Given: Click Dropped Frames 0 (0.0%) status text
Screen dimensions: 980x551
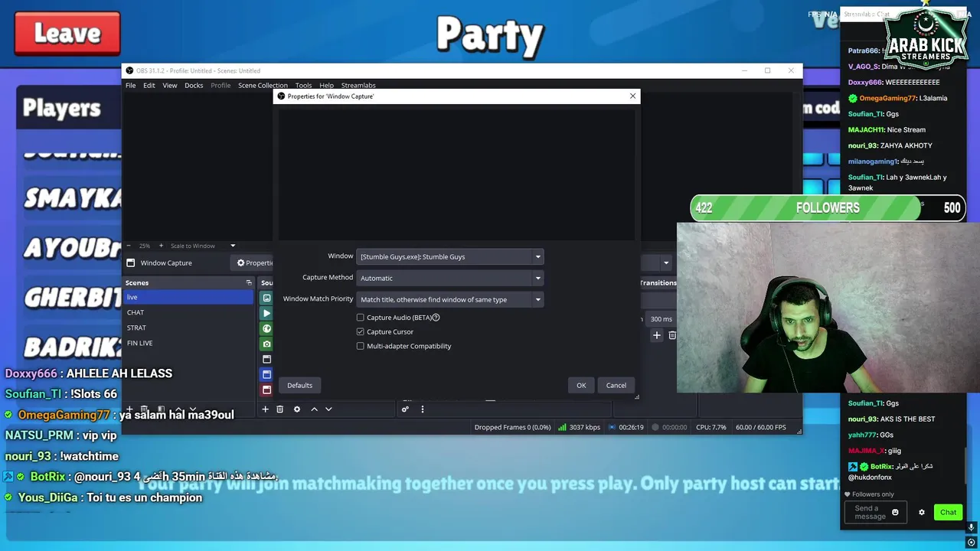Looking at the screenshot, I should point(512,428).
